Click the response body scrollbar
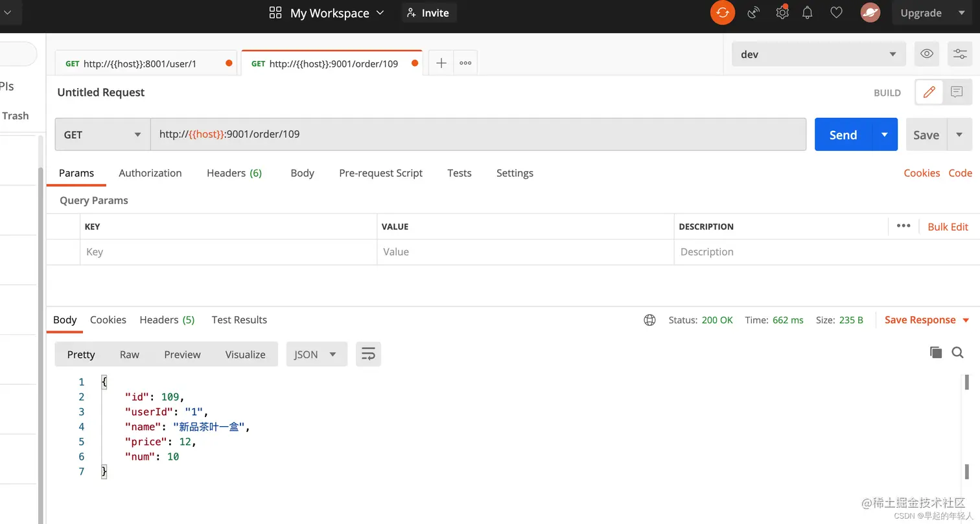This screenshot has height=524, width=980. 967,427
